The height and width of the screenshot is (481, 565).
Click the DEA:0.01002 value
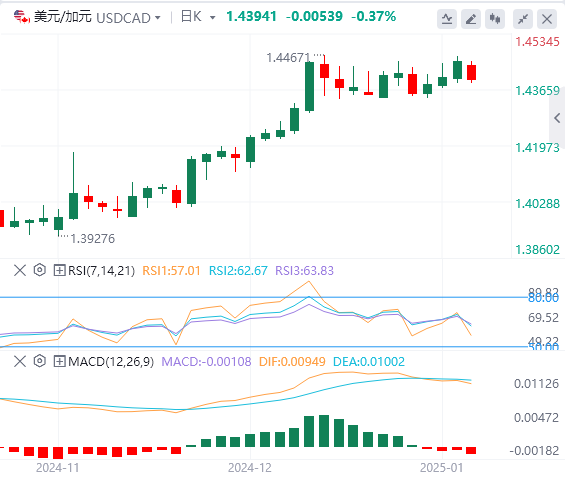tap(369, 361)
